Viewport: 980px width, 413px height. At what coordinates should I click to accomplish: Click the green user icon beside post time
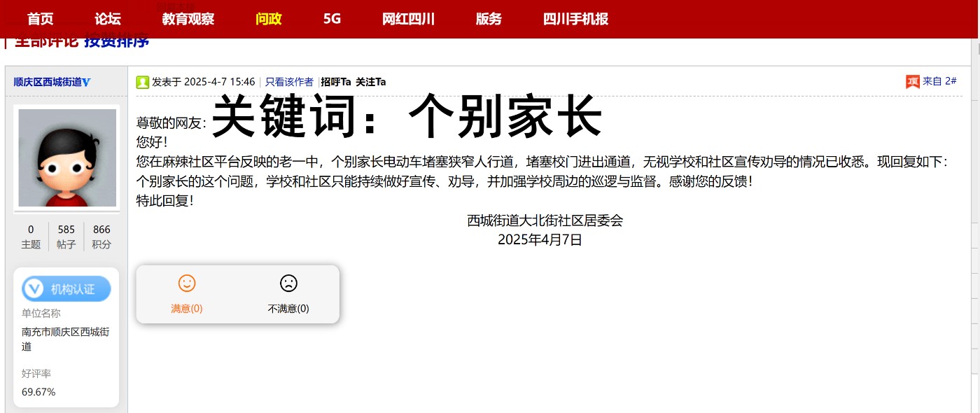coord(143,82)
